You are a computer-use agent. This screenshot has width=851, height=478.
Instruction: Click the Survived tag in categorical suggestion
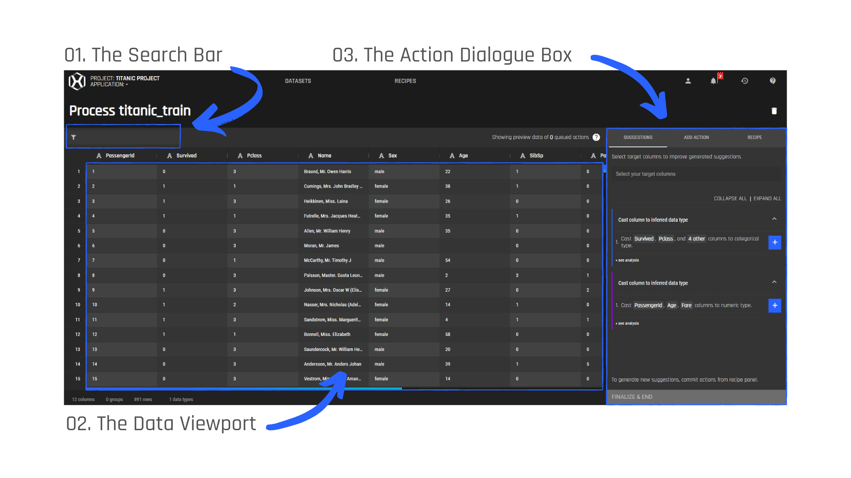point(644,239)
